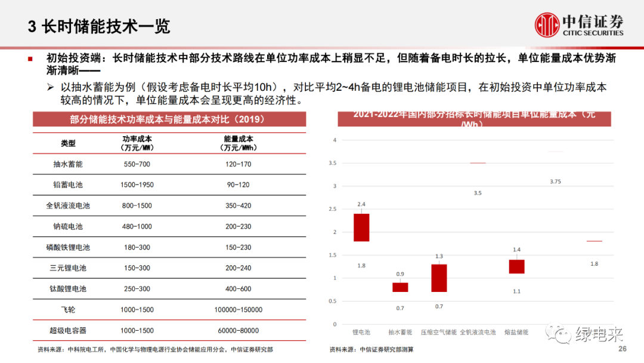Click the chart source note 资料来源：中信证券研究部测算
This screenshot has height=363, width=644.
(371, 349)
